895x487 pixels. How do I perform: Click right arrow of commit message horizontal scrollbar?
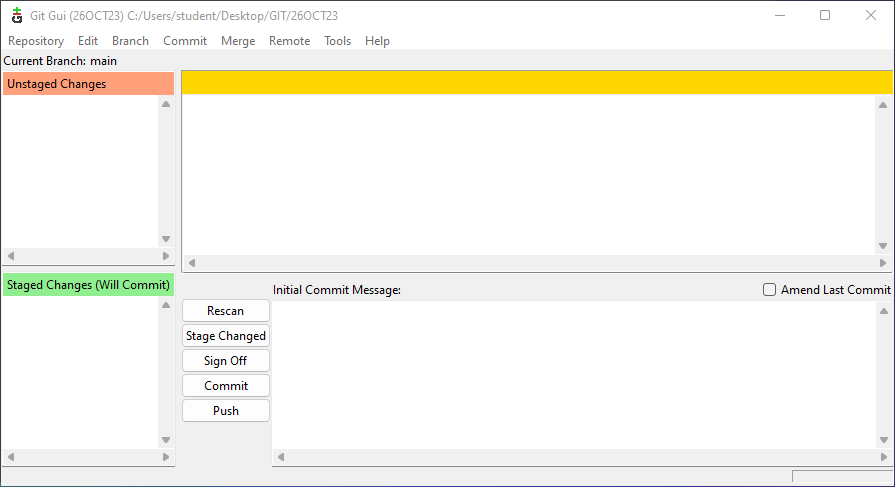click(x=884, y=457)
